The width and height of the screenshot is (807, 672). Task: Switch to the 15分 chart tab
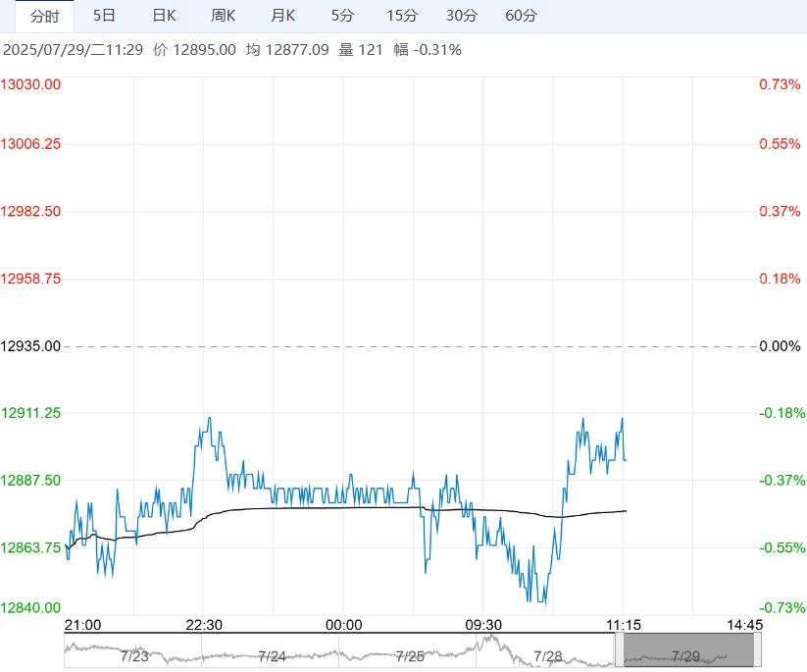[x=402, y=16]
